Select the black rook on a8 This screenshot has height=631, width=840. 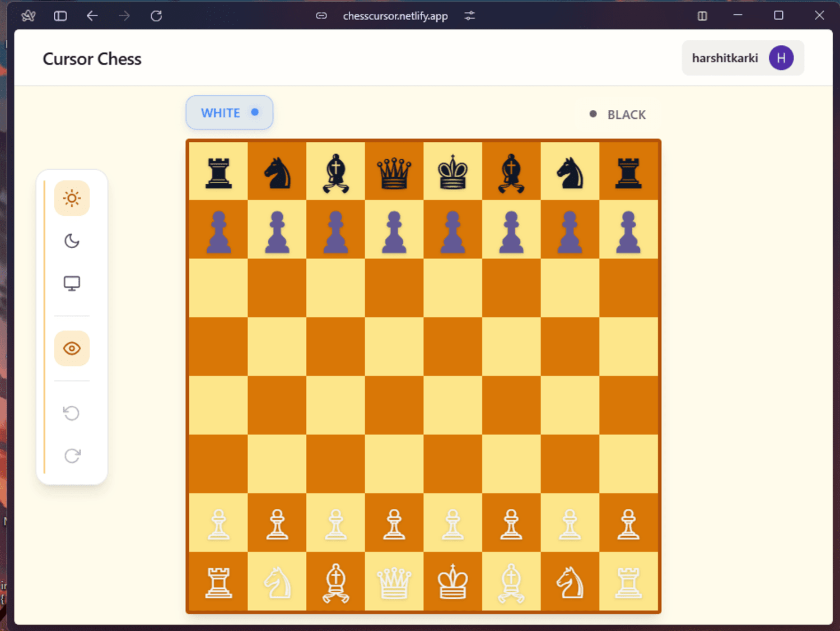(x=218, y=171)
